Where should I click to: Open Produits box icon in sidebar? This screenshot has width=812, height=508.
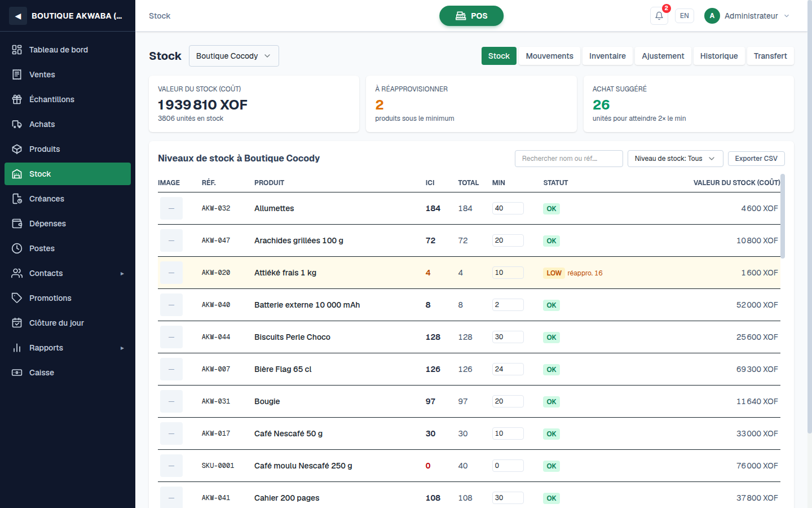point(17,149)
